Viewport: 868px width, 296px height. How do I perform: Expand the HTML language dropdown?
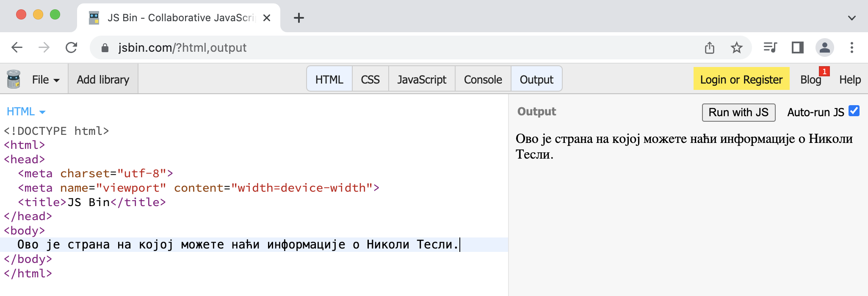tap(26, 112)
